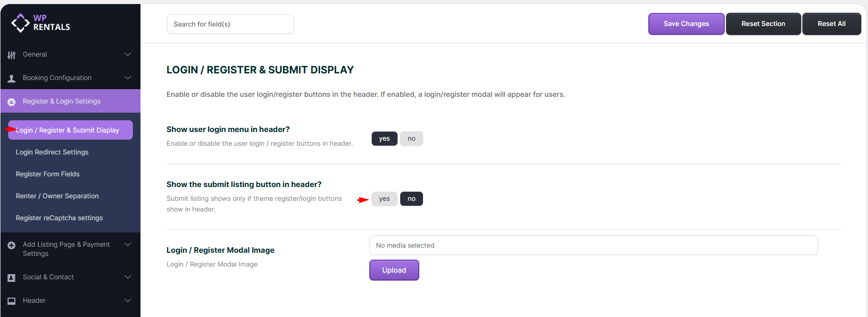The width and height of the screenshot is (868, 317).
Task: Click the Register & Login Settings icon
Action: point(11,102)
